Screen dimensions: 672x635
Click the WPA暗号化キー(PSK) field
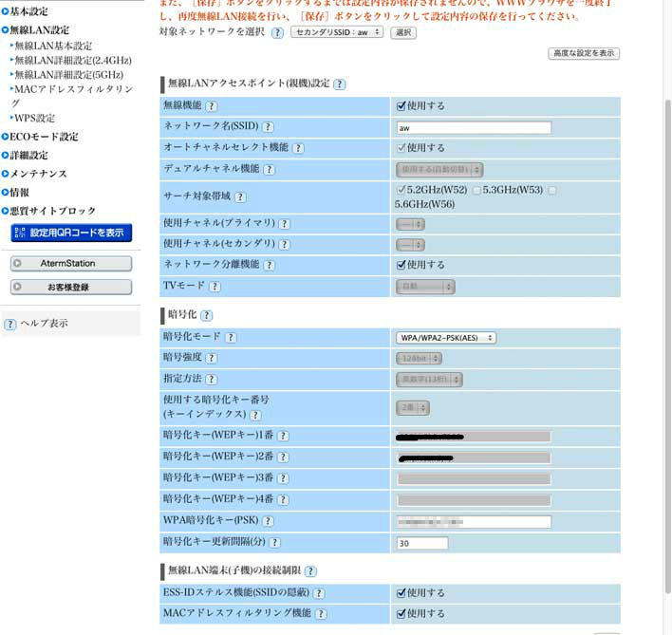tap(474, 522)
